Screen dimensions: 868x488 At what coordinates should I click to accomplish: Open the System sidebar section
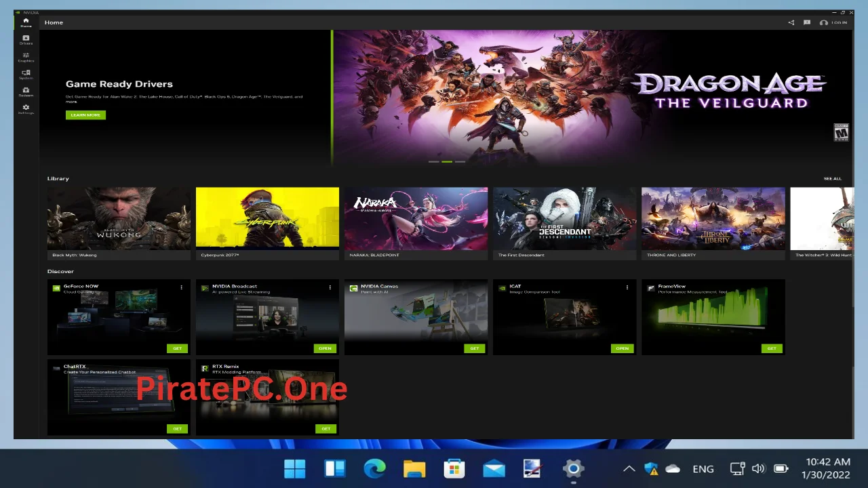point(26,75)
